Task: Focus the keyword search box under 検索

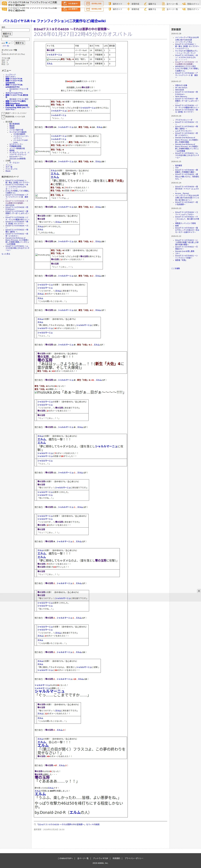Action: tap(15, 30)
